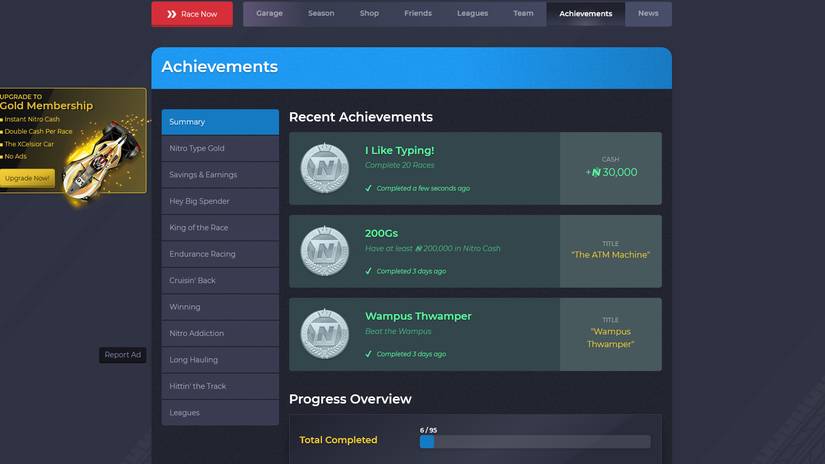This screenshot has height=464, width=825.
Task: Open the Shop tab
Action: pos(369,13)
